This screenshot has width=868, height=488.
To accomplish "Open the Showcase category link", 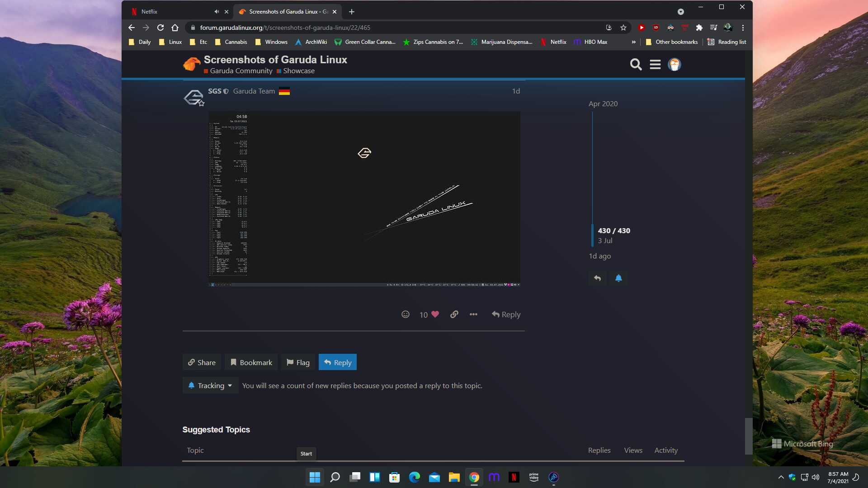I will [298, 71].
